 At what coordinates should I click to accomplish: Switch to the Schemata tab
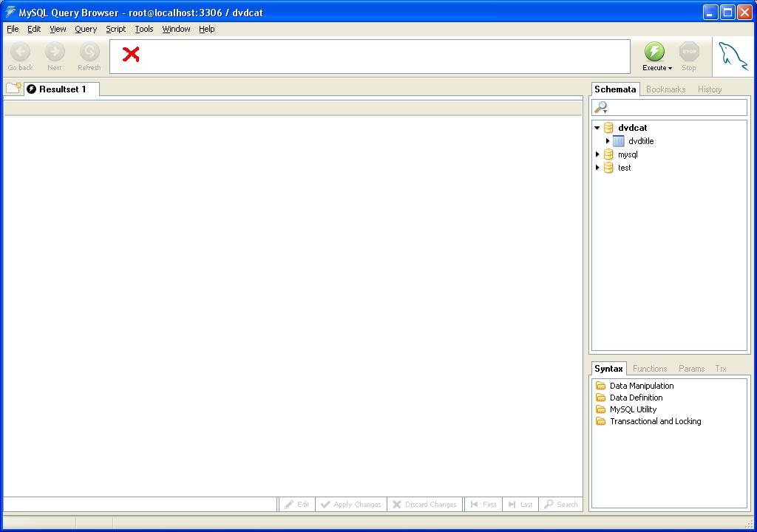tap(615, 89)
